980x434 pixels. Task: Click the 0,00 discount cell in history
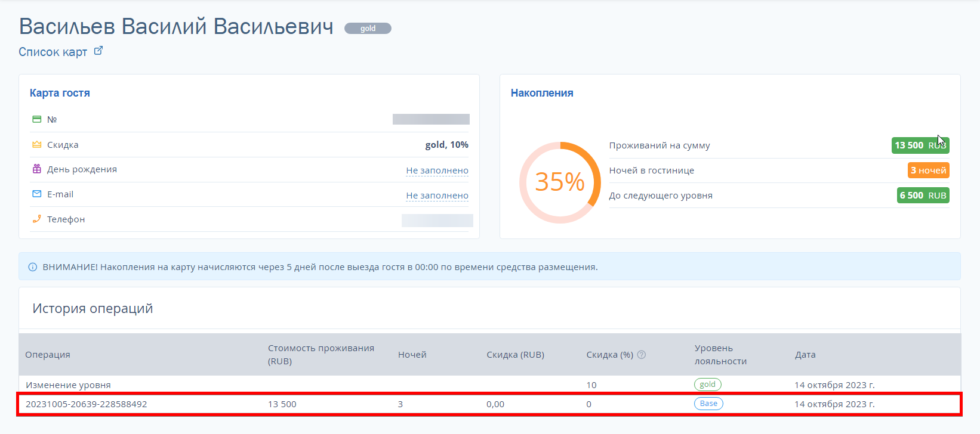[x=495, y=404]
